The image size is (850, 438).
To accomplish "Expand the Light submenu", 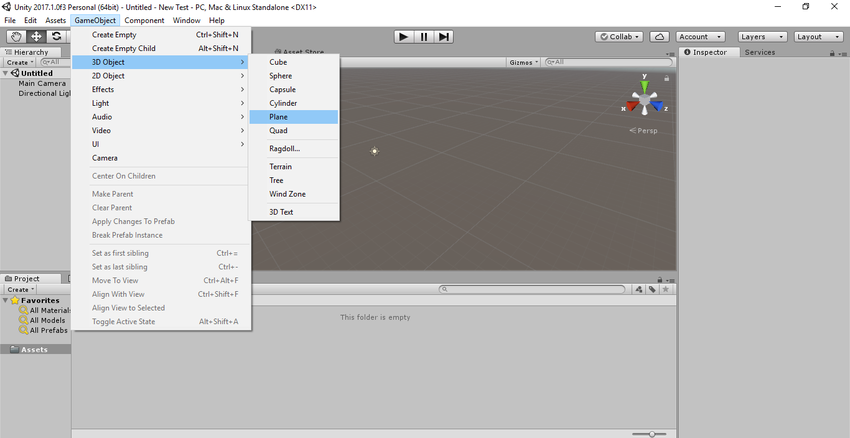I will point(161,103).
